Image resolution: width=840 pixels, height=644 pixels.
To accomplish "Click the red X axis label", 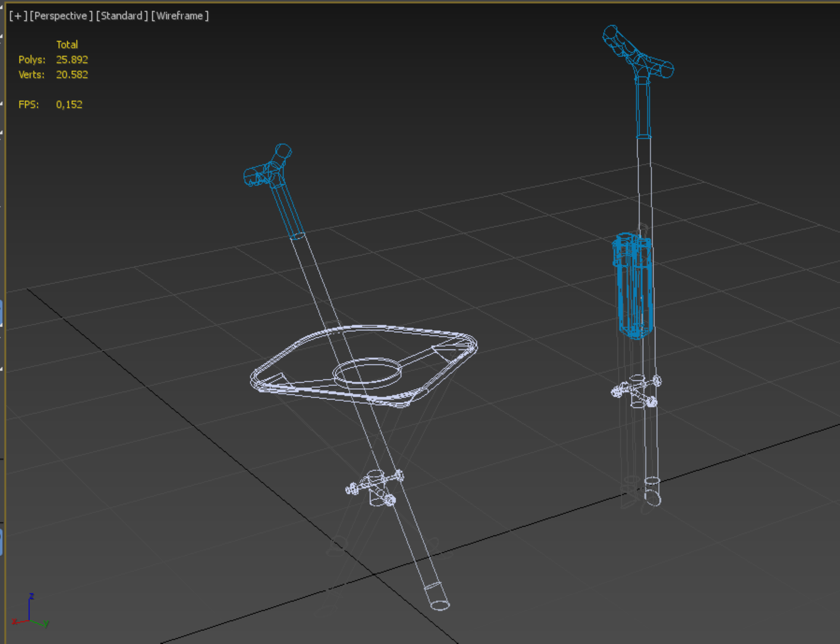I will coord(14,621).
